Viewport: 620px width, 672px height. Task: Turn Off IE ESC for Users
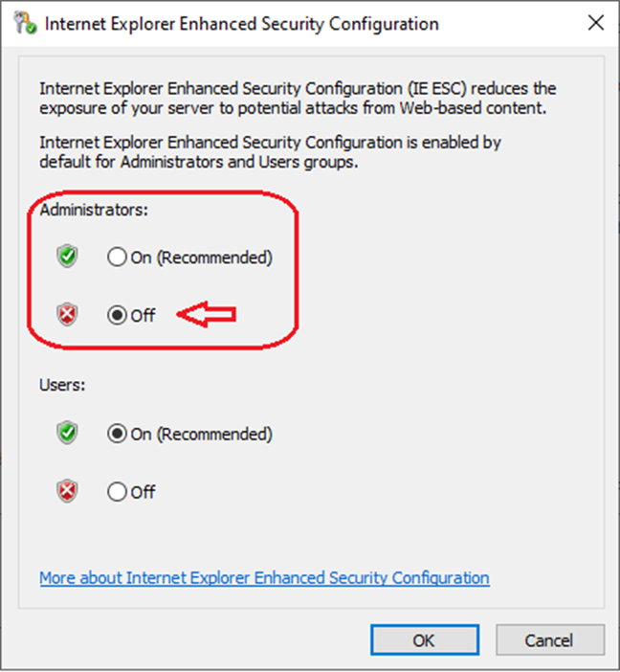pyautogui.click(x=117, y=493)
